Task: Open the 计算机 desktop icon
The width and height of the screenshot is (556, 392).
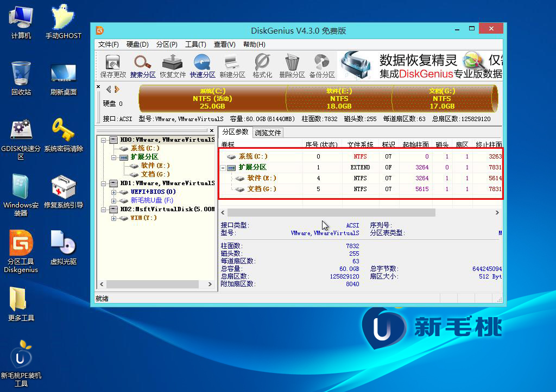Action: click(21, 22)
